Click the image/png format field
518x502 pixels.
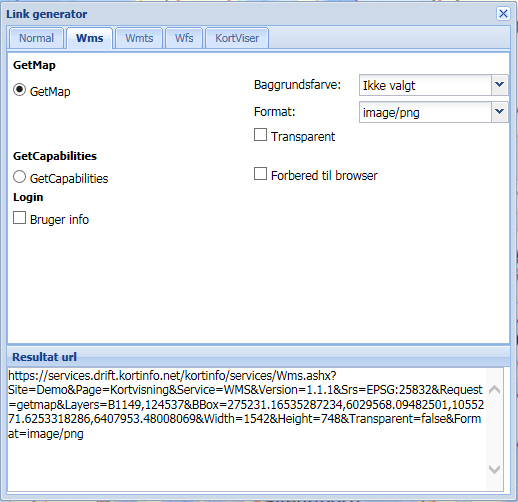tap(425, 112)
